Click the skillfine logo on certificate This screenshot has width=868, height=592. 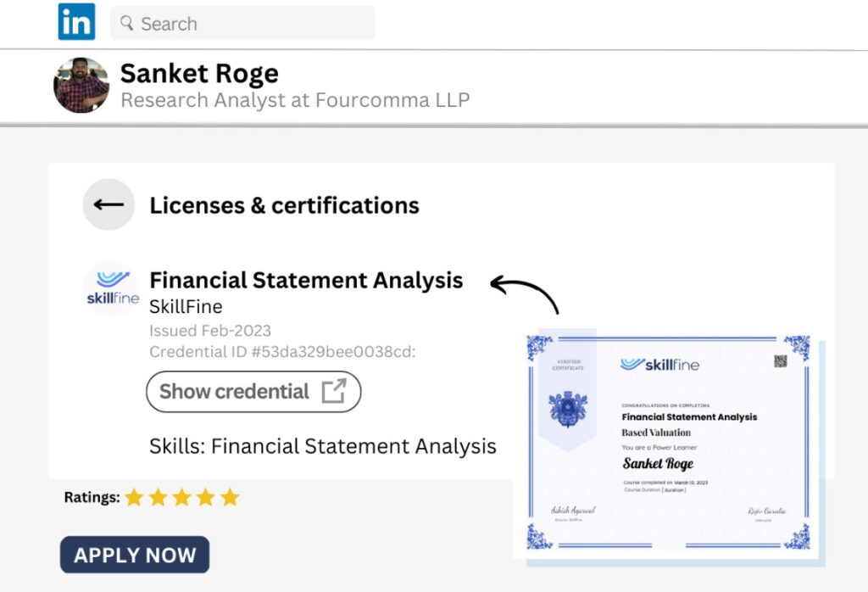coord(660,364)
